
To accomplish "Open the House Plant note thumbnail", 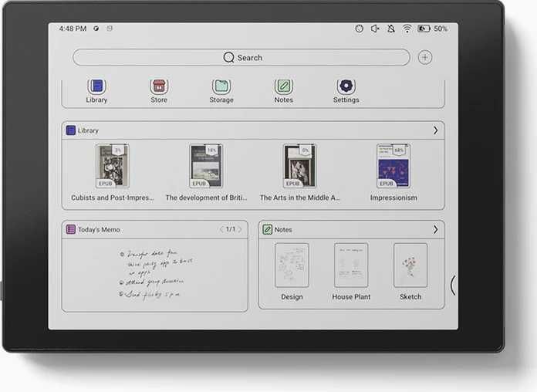I will (x=351, y=265).
